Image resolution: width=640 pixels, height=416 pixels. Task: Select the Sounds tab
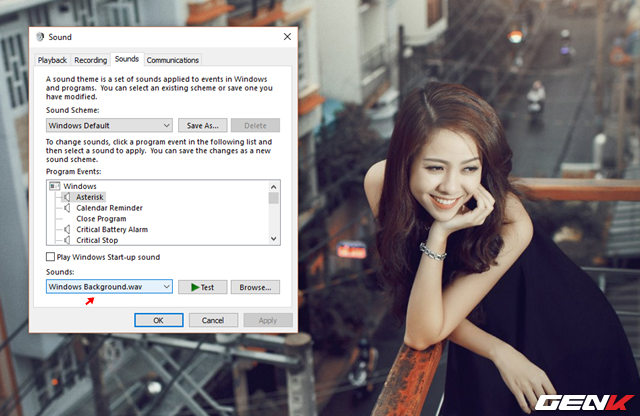coord(127,59)
